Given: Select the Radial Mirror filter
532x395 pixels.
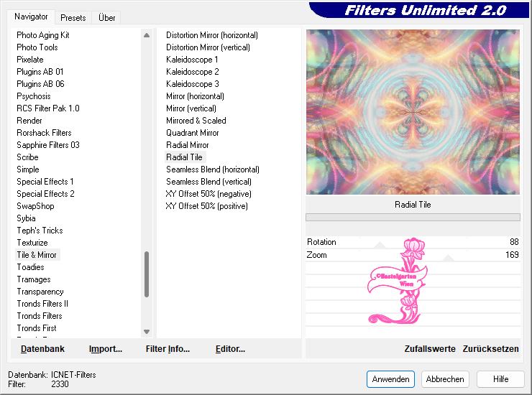Looking at the screenshot, I should coord(188,145).
